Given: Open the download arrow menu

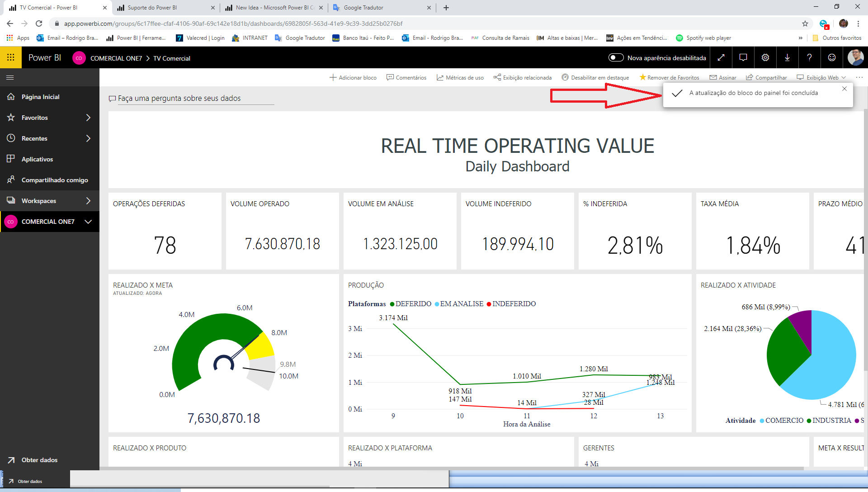Looking at the screenshot, I should click(787, 57).
